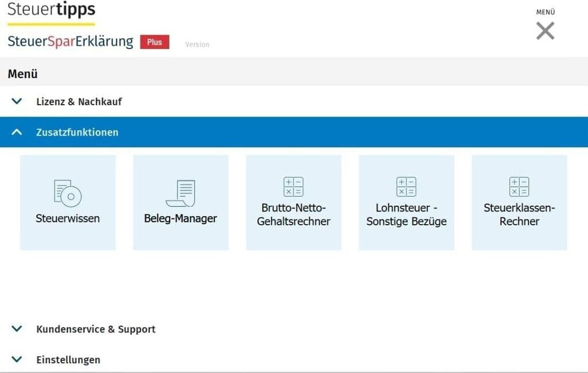Close the menu with the X icon
This screenshot has height=373, width=588.
[x=545, y=30]
